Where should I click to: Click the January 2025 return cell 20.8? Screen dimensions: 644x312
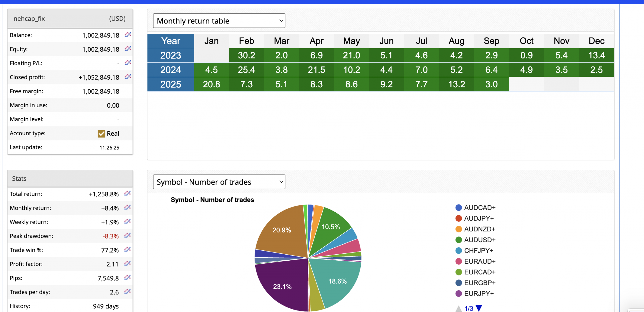pos(211,84)
